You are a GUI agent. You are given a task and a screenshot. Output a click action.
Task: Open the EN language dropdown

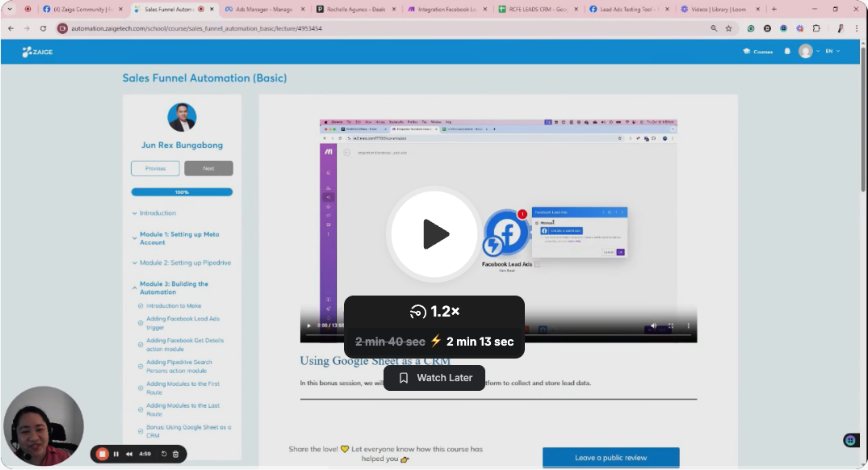[x=832, y=52]
